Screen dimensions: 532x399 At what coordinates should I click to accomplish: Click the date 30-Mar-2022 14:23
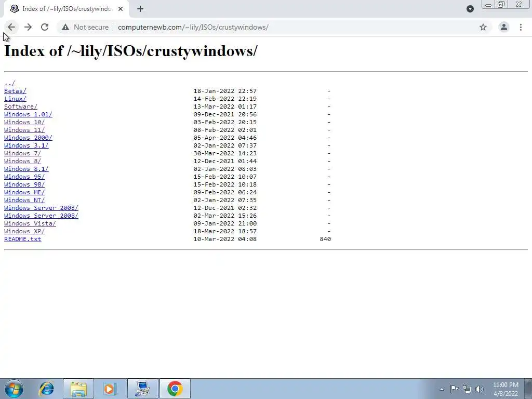click(x=225, y=153)
